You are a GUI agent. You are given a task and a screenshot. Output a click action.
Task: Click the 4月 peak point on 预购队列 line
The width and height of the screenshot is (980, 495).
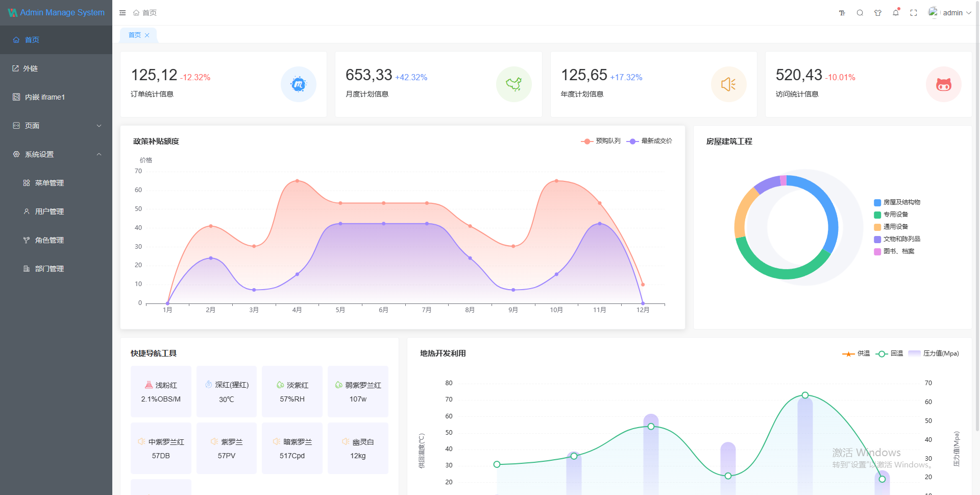tap(297, 181)
